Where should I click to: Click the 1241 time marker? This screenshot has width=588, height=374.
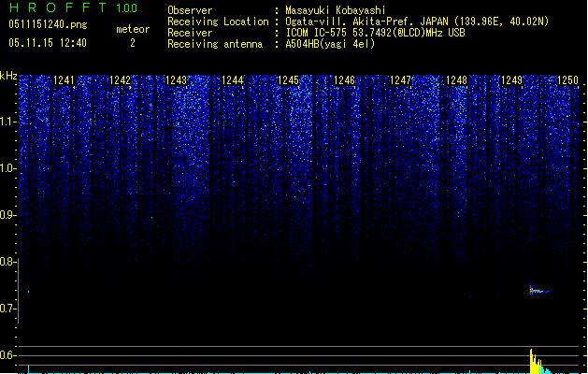pyautogui.click(x=64, y=80)
